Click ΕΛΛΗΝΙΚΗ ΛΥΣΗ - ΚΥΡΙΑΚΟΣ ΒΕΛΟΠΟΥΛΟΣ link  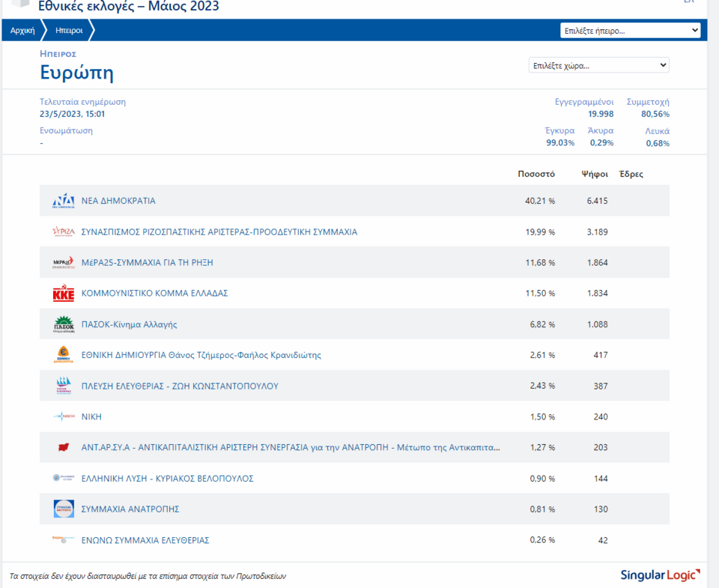click(167, 479)
